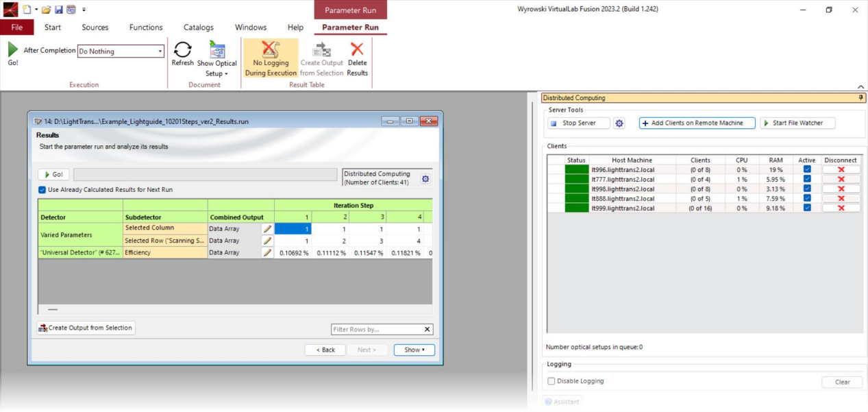Open Distributed Computing settings gear in Results window
Viewport: 868px width, 412px height.
pos(425,178)
